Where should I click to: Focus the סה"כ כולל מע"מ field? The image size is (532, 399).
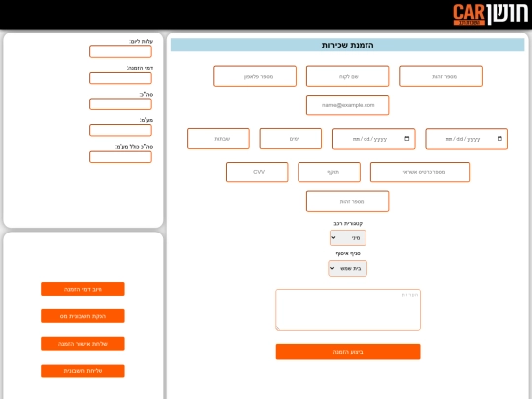120,157
